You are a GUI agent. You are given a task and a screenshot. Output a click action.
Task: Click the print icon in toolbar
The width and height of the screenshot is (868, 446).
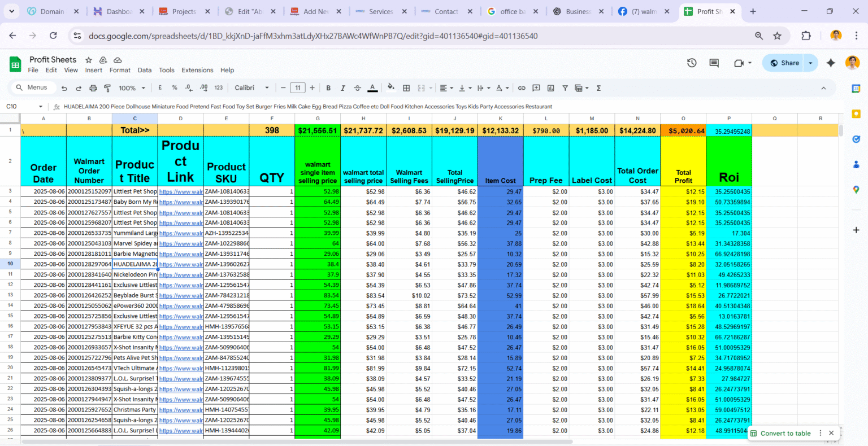(93, 88)
